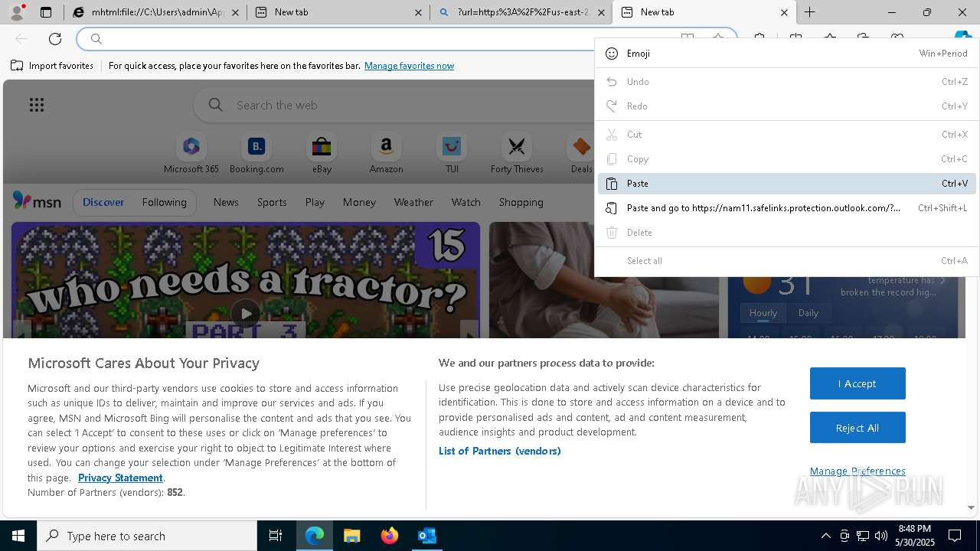
Task: Click Reject All cookies button
Action: (857, 428)
